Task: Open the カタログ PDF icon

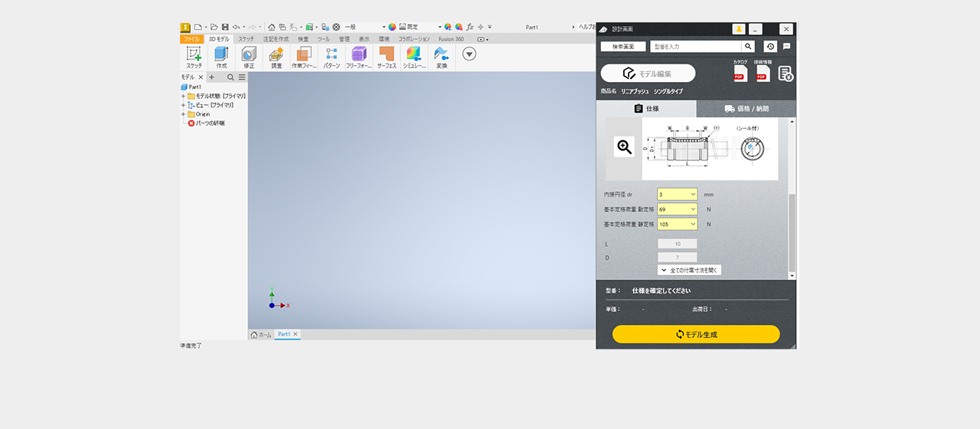Action: pos(740,73)
